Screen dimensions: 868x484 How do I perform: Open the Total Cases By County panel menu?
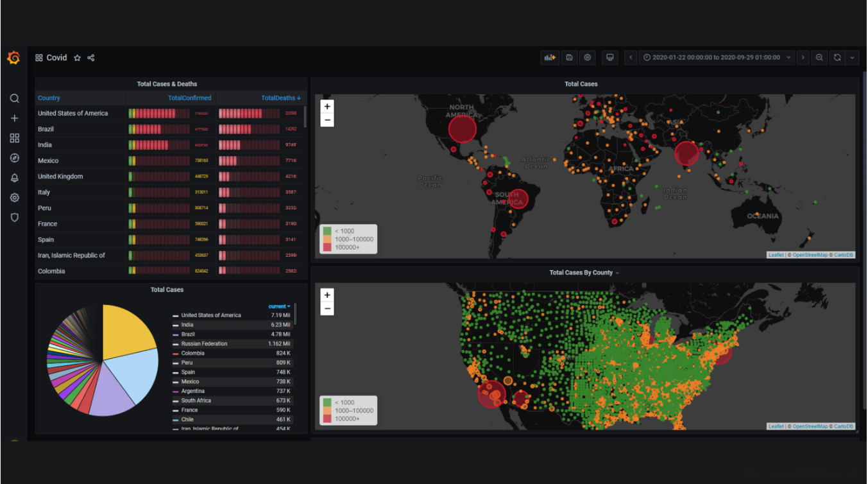[584, 273]
